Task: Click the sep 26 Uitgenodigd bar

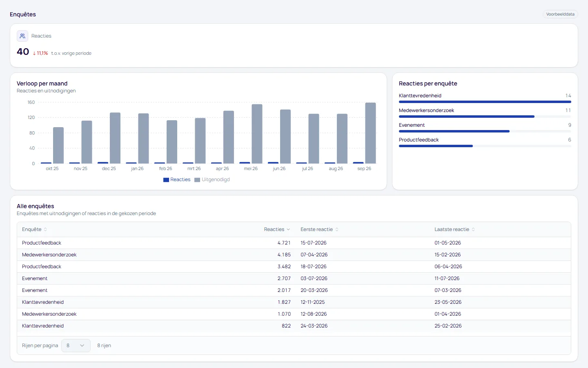Action: click(370, 133)
